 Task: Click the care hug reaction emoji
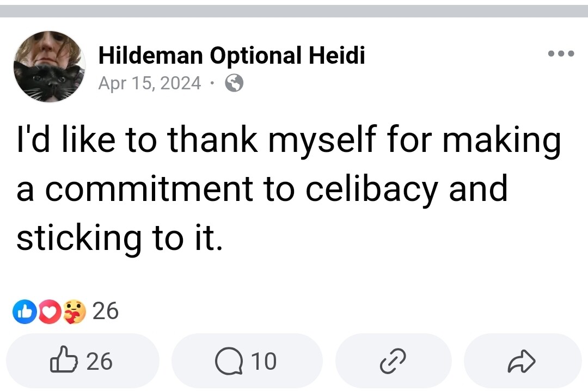[x=75, y=312]
